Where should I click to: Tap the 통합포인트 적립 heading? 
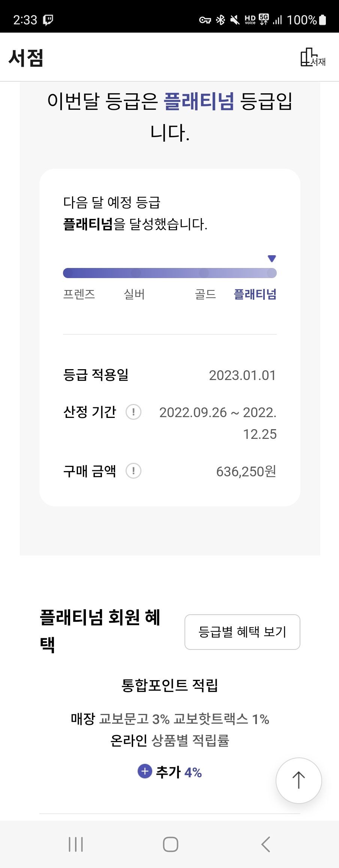(x=169, y=685)
